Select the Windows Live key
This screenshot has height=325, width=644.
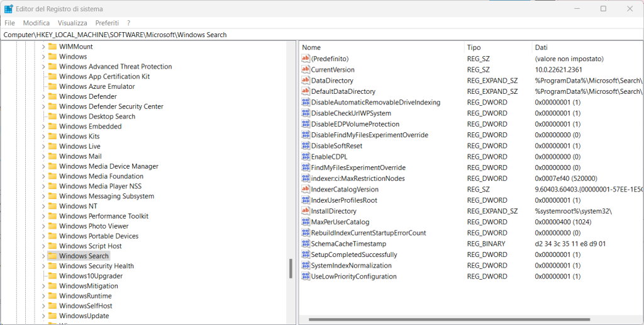(80, 146)
